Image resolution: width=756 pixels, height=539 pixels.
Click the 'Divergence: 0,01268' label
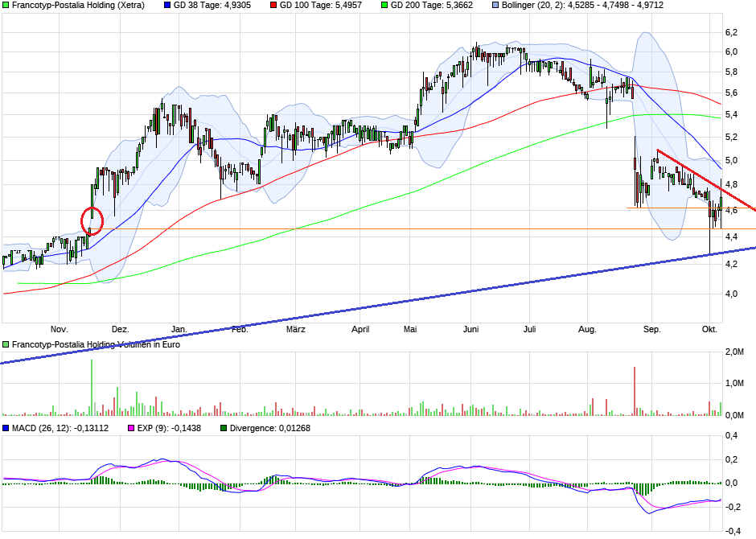pyautogui.click(x=270, y=428)
